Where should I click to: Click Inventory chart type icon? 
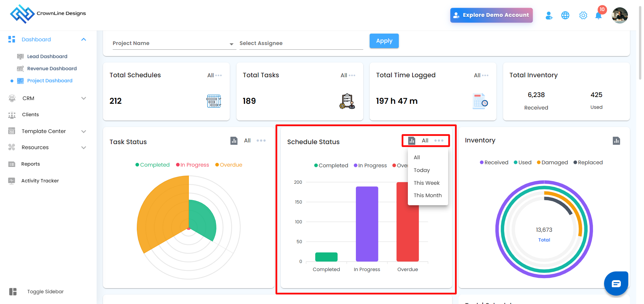click(x=616, y=141)
